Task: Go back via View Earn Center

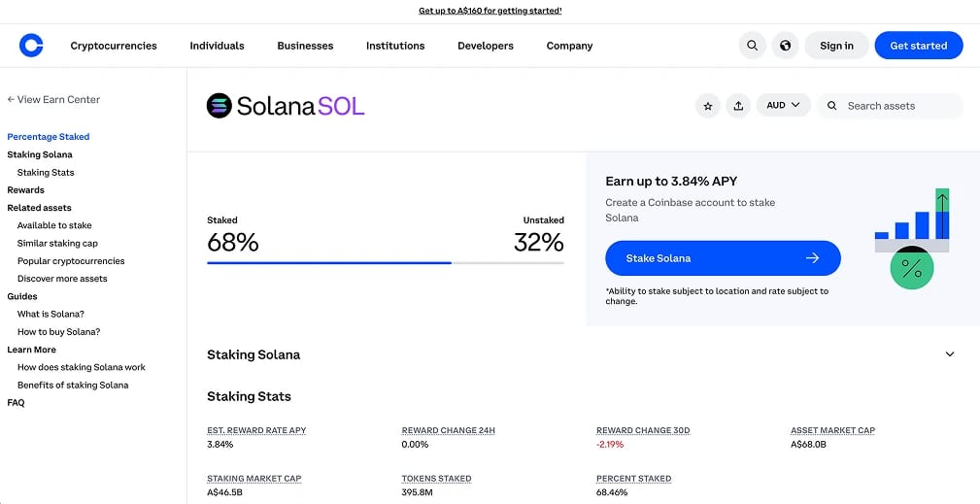Action: (53, 99)
